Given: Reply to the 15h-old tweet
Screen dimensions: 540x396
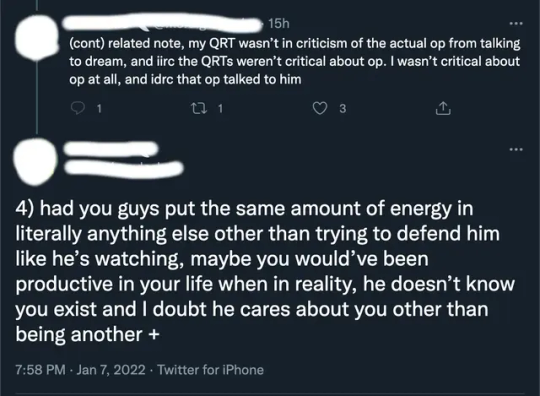Looking at the screenshot, I should (78, 108).
